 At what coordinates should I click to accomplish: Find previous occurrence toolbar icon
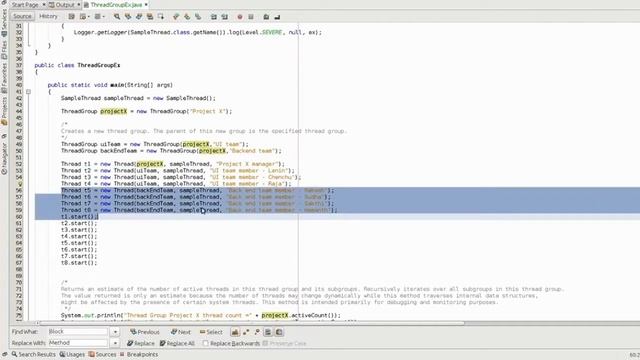pyautogui.click(x=128, y=17)
